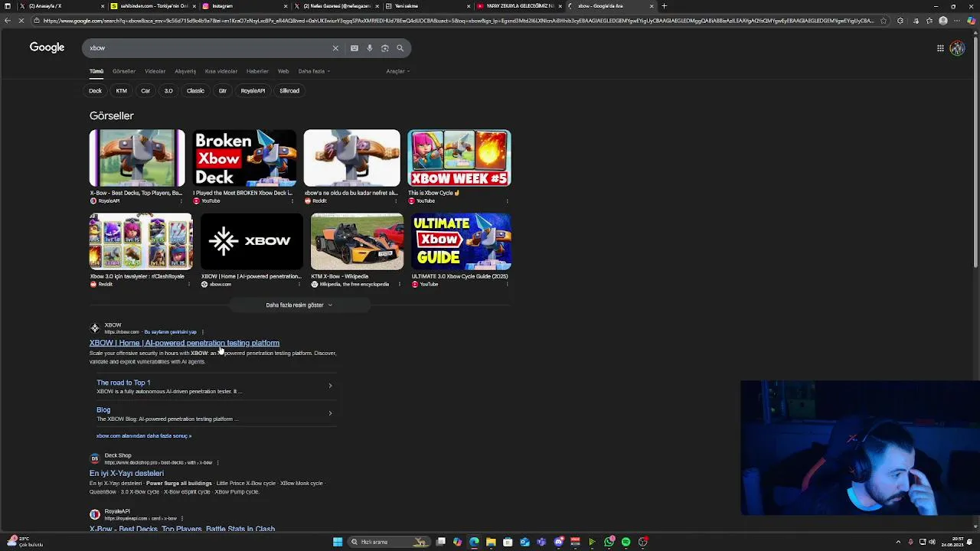Filter results by the KTM chip
This screenshot has height=551, width=980.
(x=121, y=91)
